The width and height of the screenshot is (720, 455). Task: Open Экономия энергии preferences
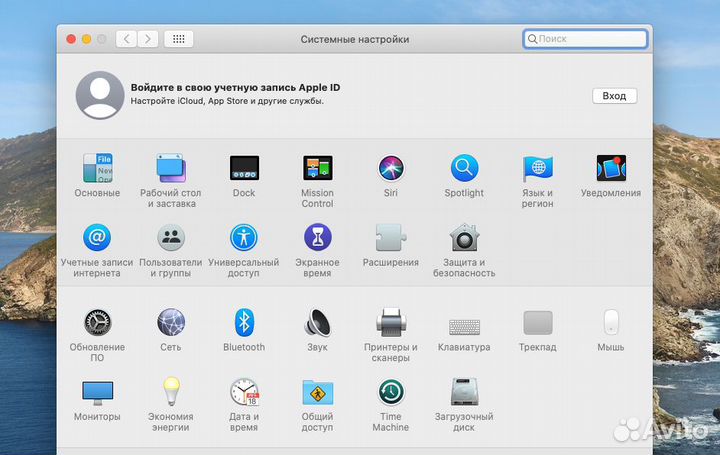click(171, 391)
